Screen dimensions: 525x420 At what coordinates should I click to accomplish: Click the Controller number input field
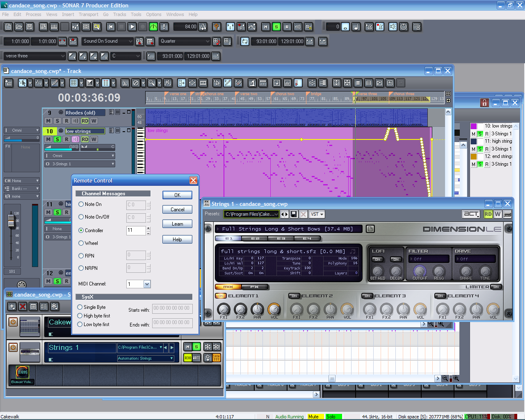[136, 231]
